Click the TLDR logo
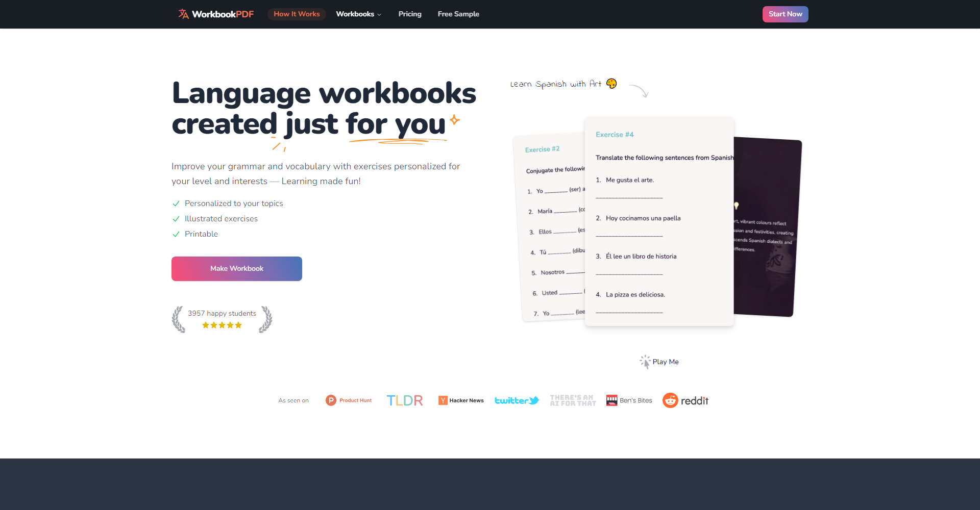Screen dimensions: 980x510 [x=404, y=400]
